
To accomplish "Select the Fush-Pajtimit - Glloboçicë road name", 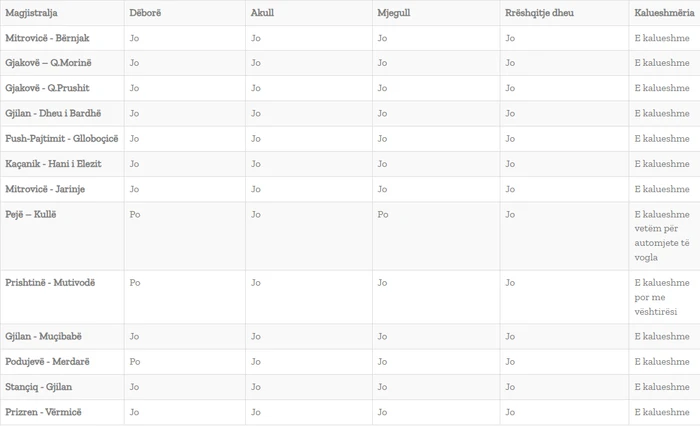I will (x=61, y=138).
